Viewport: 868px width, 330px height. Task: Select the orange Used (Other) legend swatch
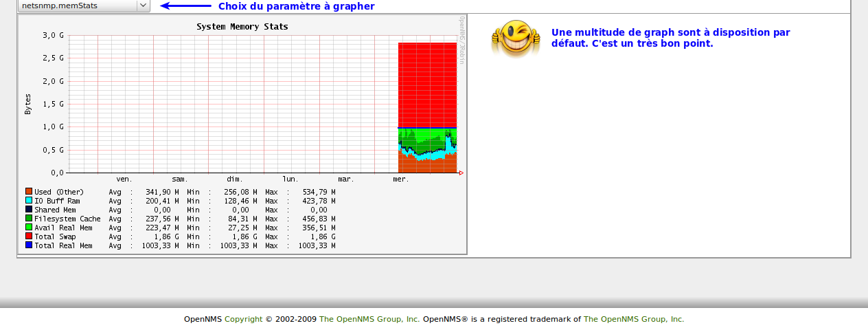point(29,192)
